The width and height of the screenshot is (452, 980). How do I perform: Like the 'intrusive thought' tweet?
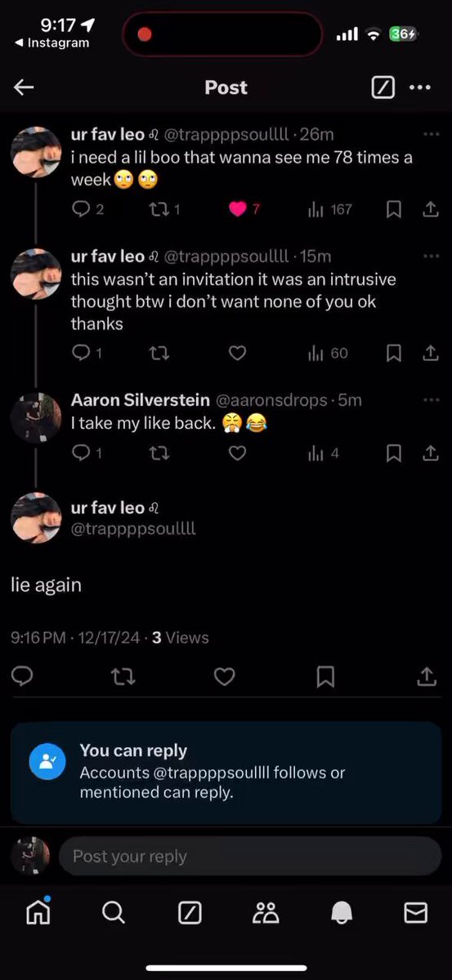pyautogui.click(x=237, y=353)
